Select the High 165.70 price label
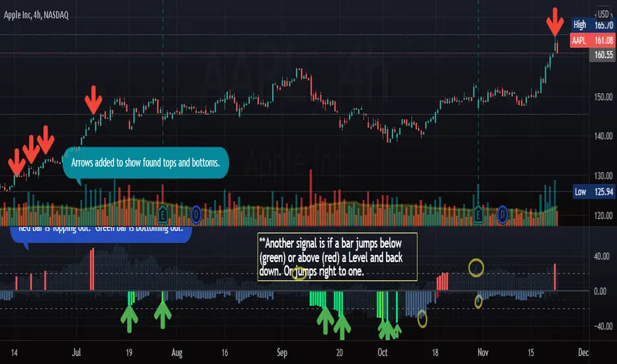 tap(593, 24)
